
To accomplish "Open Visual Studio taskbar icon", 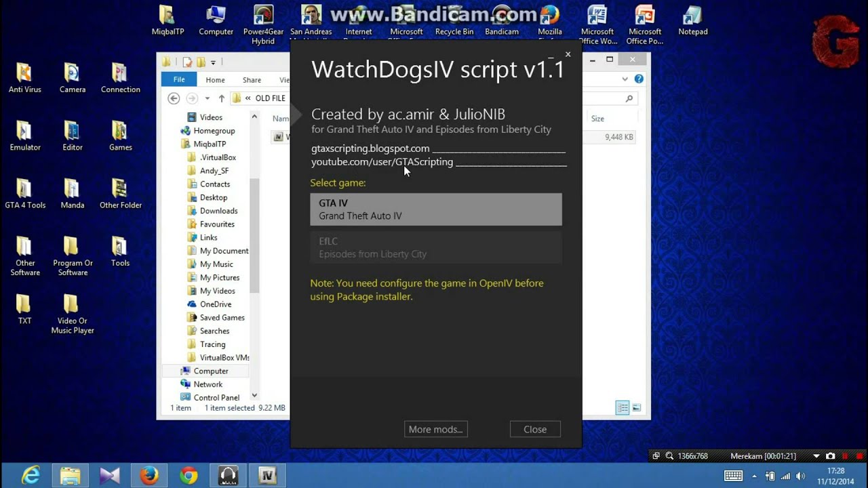I will click(x=109, y=476).
